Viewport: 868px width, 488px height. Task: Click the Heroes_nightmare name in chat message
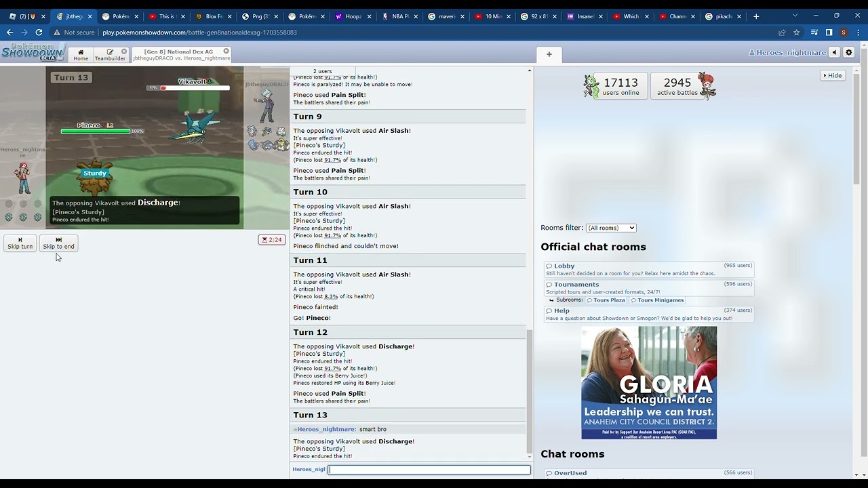[x=326, y=429]
